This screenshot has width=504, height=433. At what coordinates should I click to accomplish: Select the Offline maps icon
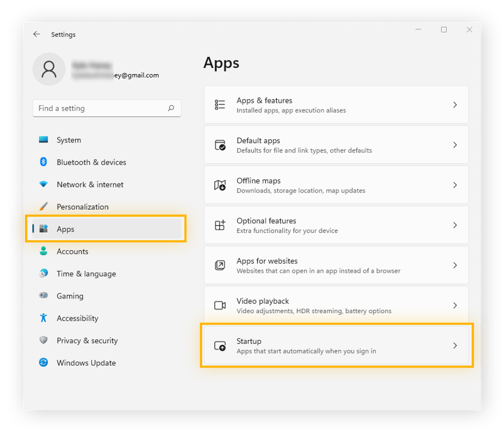click(x=221, y=185)
